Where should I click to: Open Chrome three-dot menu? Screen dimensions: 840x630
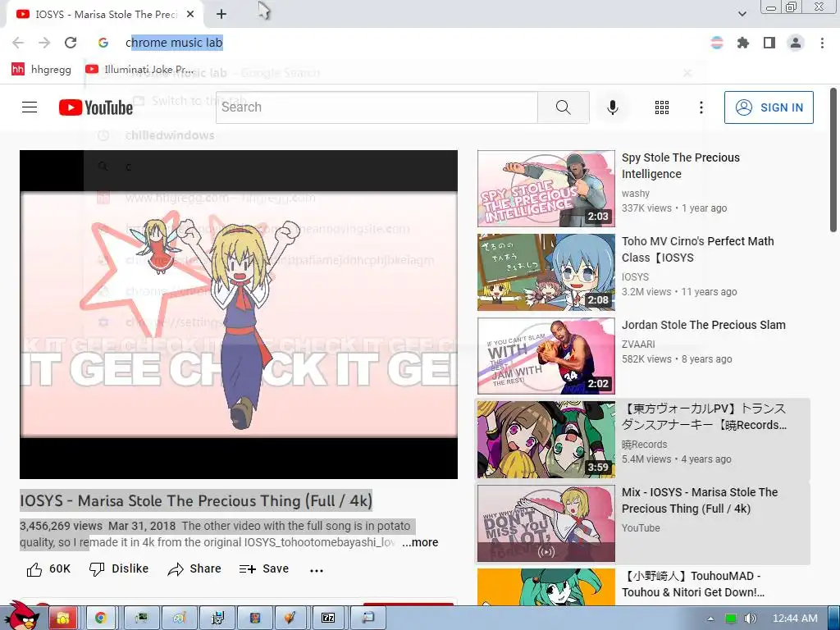822,43
